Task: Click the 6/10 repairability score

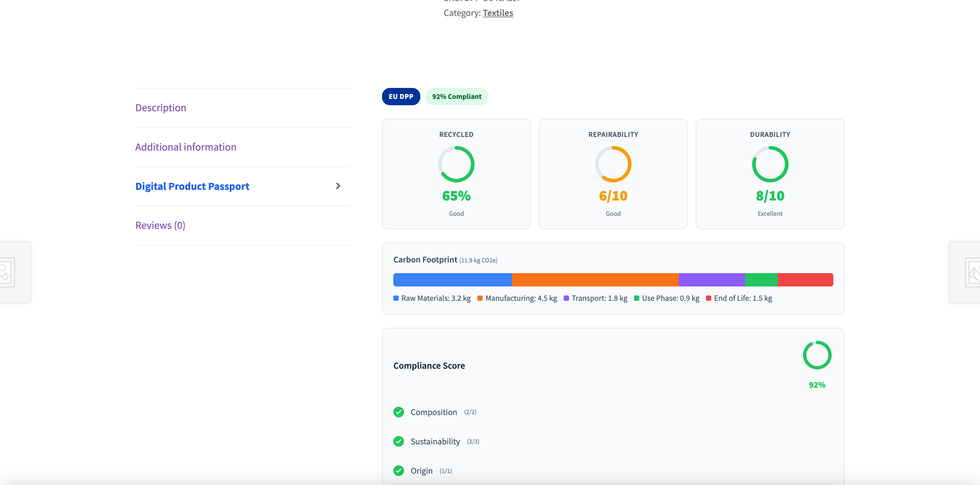Action: coord(613,196)
